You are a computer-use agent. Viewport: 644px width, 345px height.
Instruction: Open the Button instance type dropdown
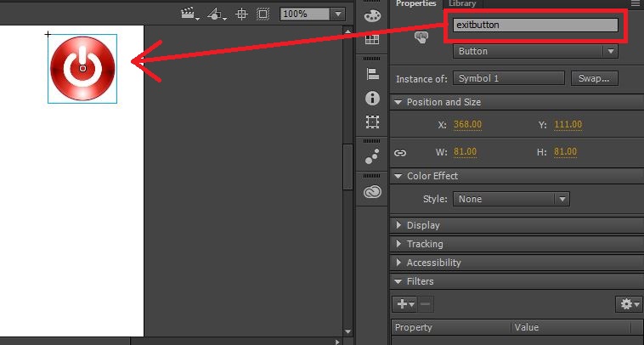pyautogui.click(x=535, y=51)
